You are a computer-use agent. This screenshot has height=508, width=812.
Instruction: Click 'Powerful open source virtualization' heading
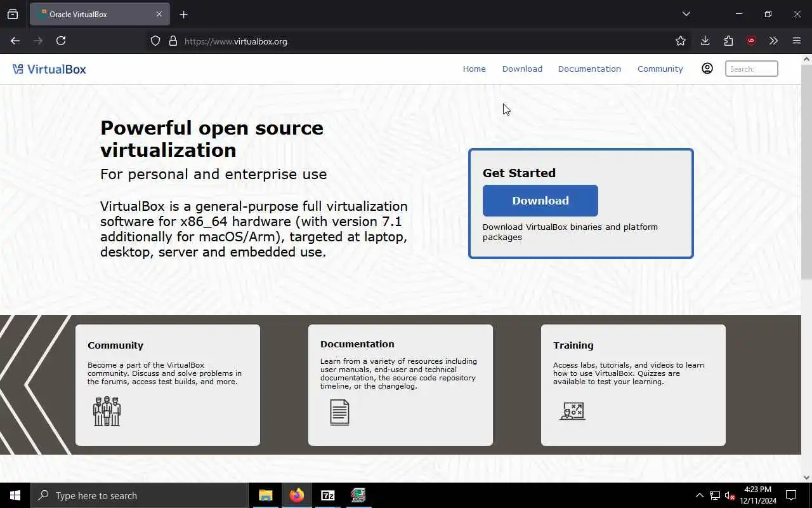pyautogui.click(x=212, y=138)
